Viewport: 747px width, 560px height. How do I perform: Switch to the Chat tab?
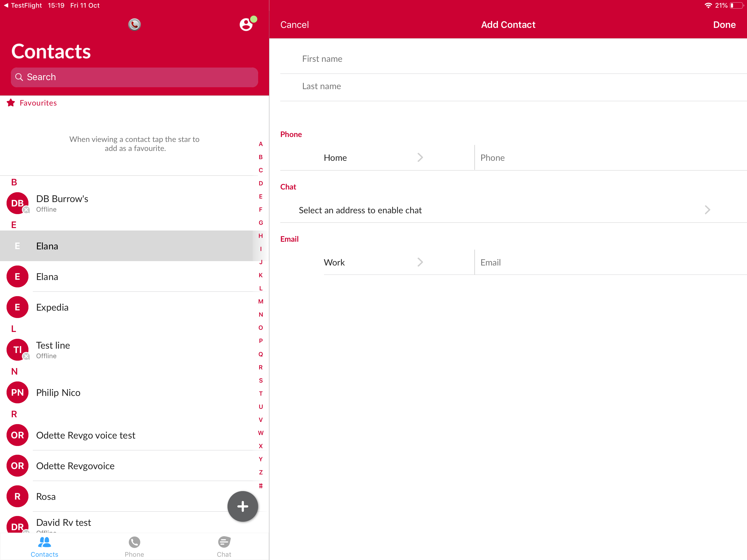tap(224, 547)
